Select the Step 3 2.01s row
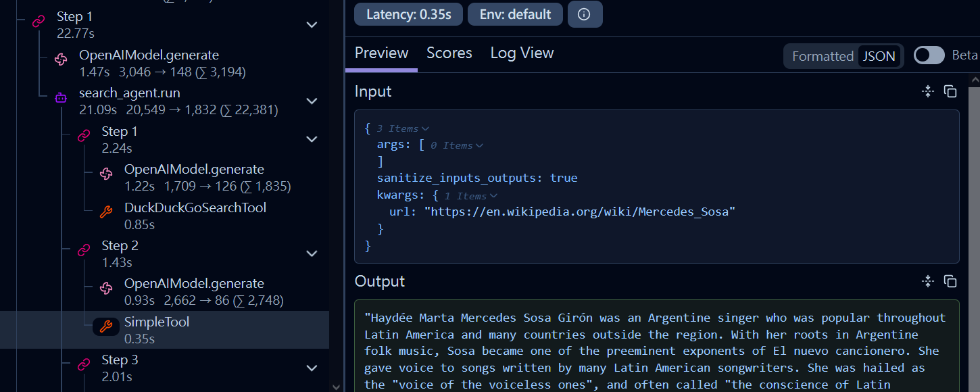 [x=164, y=368]
